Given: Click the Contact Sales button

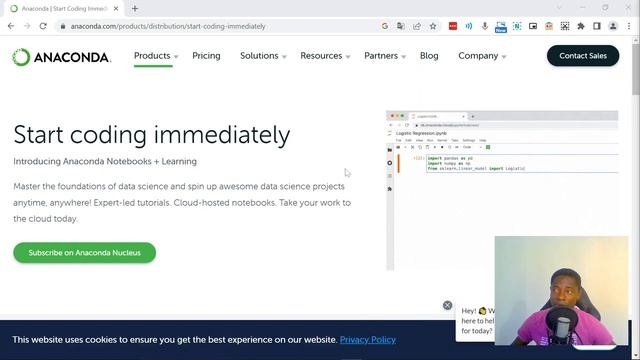Looking at the screenshot, I should pos(583,56).
